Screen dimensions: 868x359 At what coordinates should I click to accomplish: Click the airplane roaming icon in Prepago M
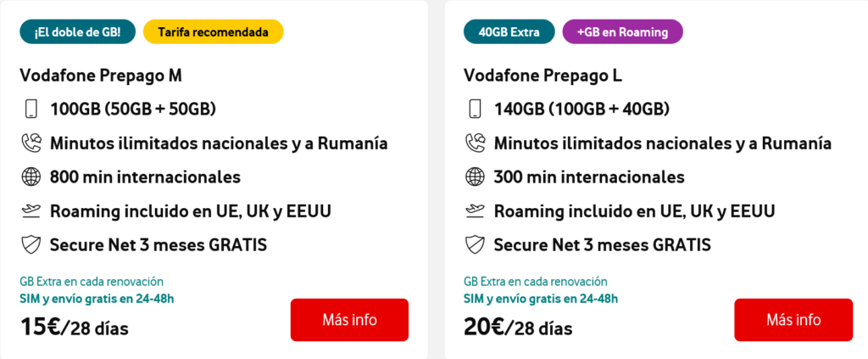(31, 211)
